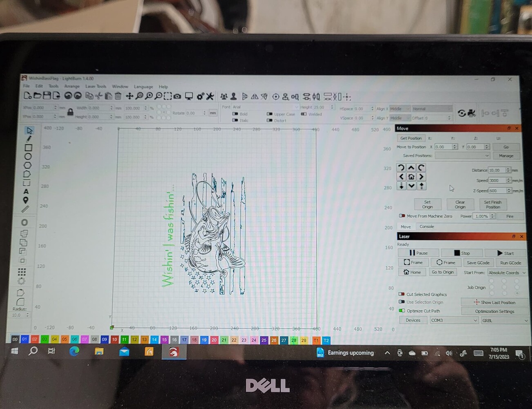The height and width of the screenshot is (409, 532).
Task: Disable the Optimize Cut Path toggle
Action: (x=402, y=311)
